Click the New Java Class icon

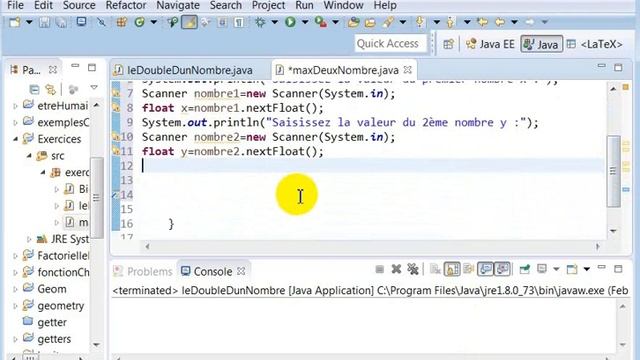coord(140,22)
